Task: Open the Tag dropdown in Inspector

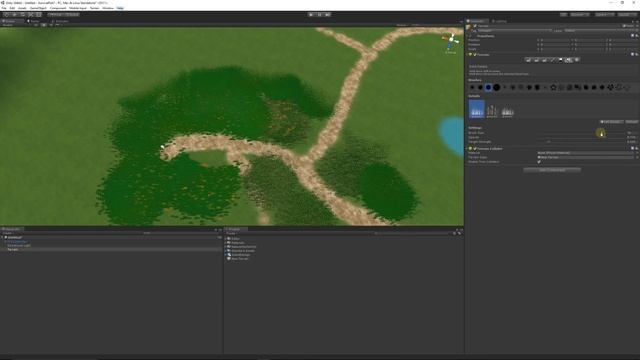Action: tap(516, 30)
